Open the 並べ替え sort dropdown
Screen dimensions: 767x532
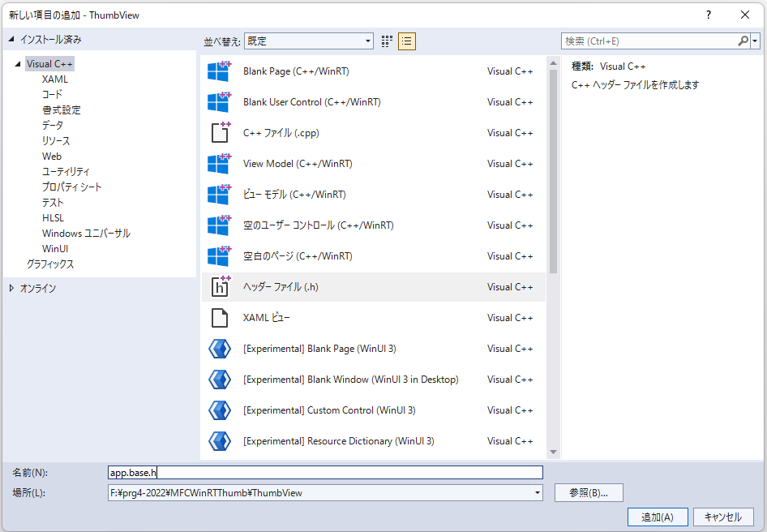coord(309,41)
